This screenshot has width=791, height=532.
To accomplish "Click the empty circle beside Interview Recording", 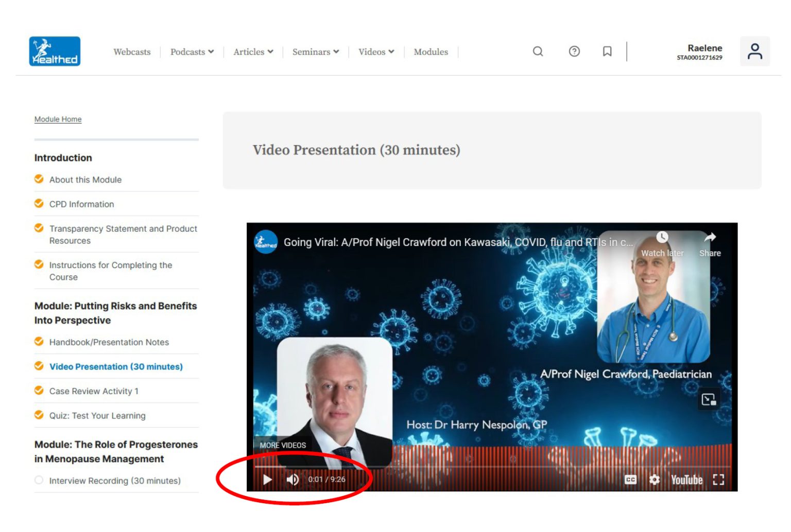I will [39, 480].
